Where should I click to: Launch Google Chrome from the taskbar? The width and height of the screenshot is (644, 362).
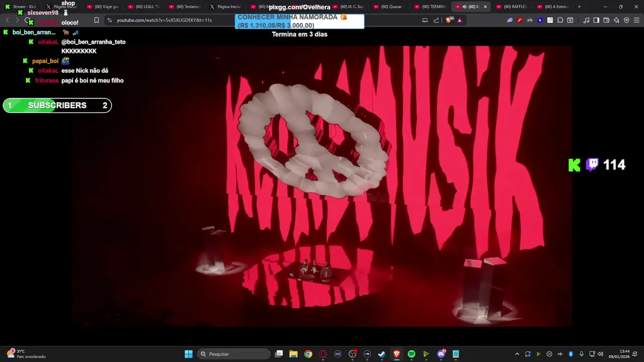click(x=308, y=354)
